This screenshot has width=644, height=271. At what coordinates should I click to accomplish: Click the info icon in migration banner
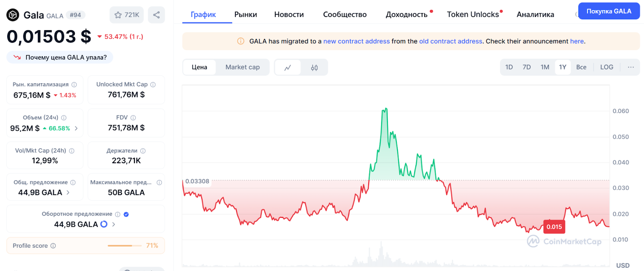coord(241,41)
